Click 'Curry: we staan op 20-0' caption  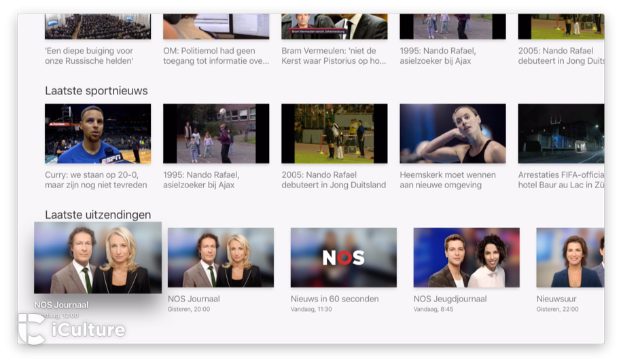96,180
